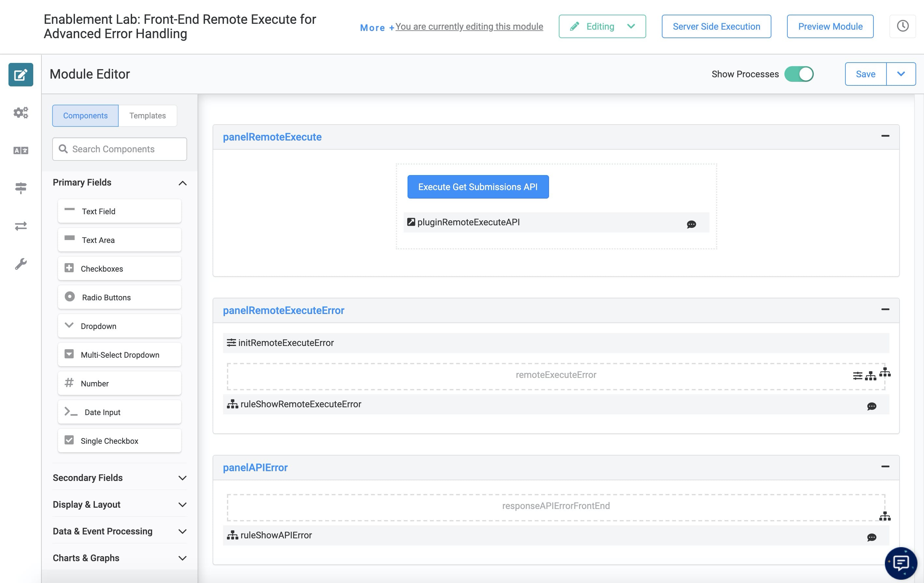Expand the Data & Event Processing section

[183, 531]
